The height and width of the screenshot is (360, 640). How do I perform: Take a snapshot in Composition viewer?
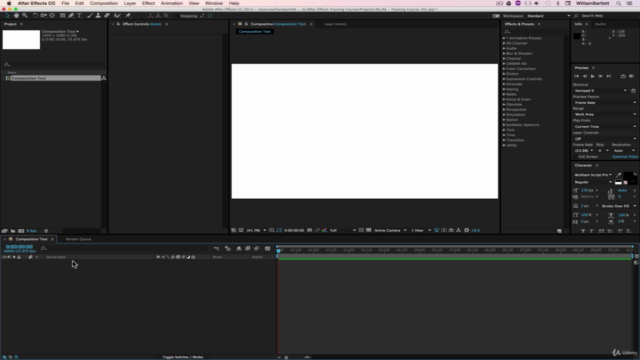pos(309,230)
